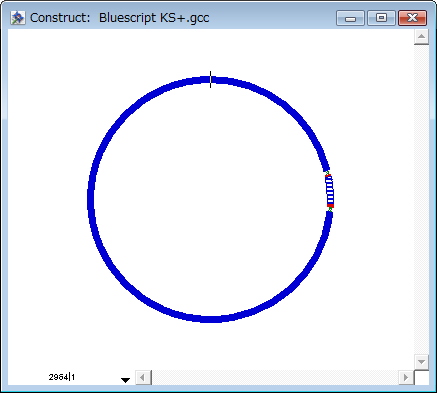437x393 pixels.
Task: Click the Gene Construction Kit icon in title bar
Action: [17, 18]
